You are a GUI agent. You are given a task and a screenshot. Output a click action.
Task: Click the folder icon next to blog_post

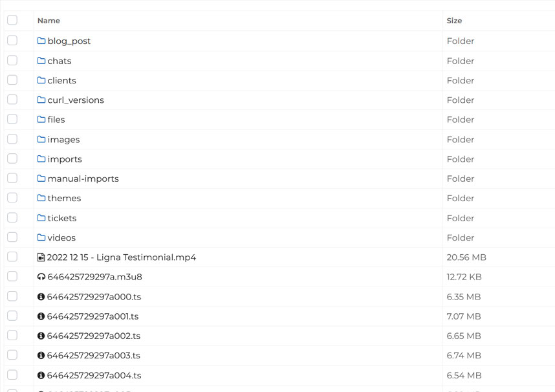[41, 41]
